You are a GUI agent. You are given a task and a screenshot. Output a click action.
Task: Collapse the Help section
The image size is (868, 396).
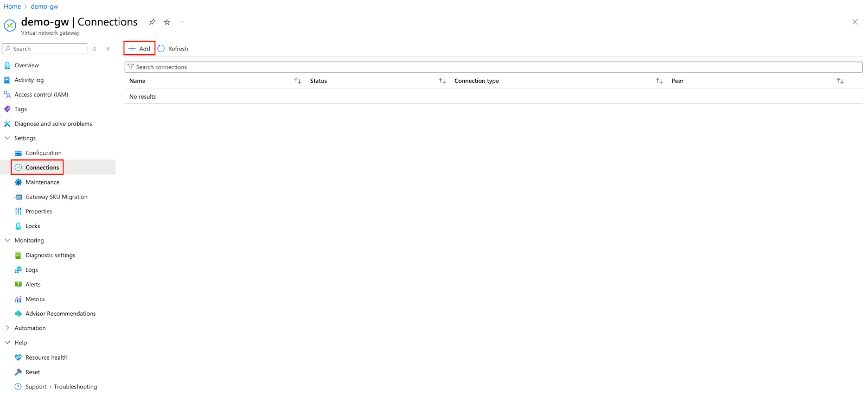click(x=7, y=343)
